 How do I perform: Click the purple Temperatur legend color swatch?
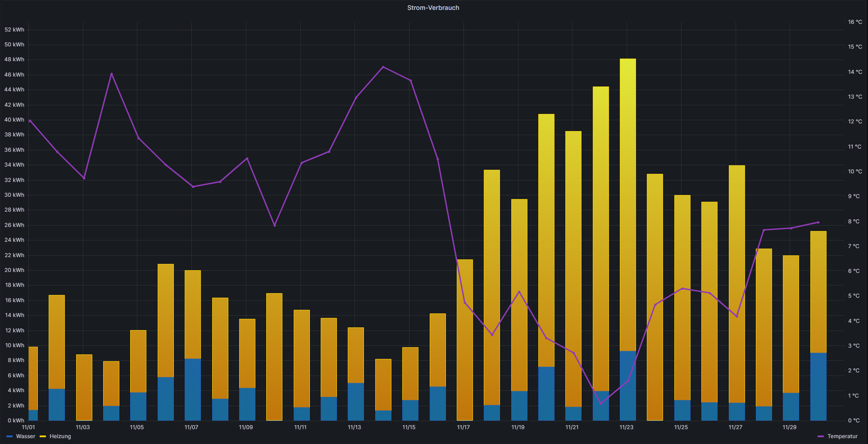[820, 436]
